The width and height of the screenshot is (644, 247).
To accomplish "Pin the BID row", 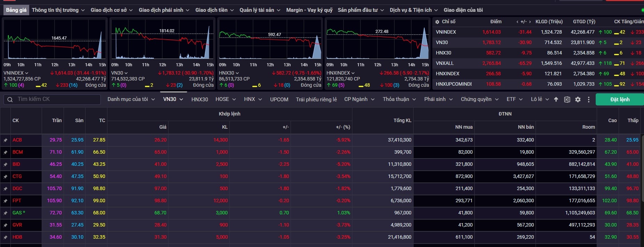I will click(x=5, y=164).
